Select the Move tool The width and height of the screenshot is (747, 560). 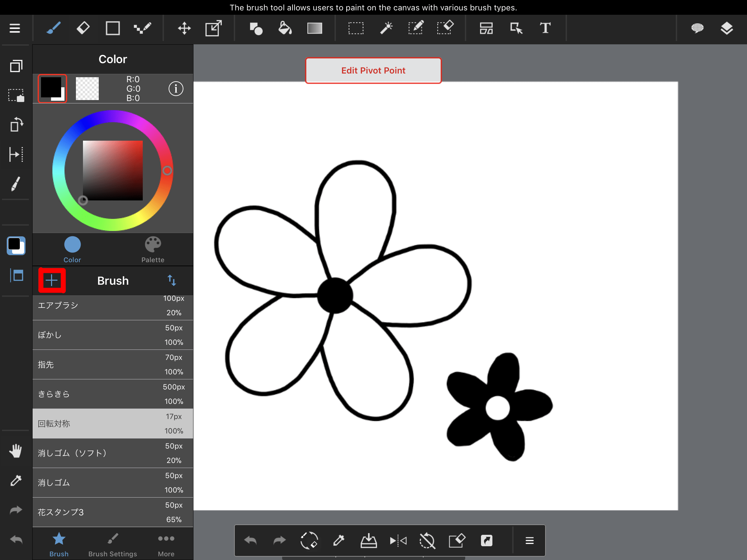184,28
